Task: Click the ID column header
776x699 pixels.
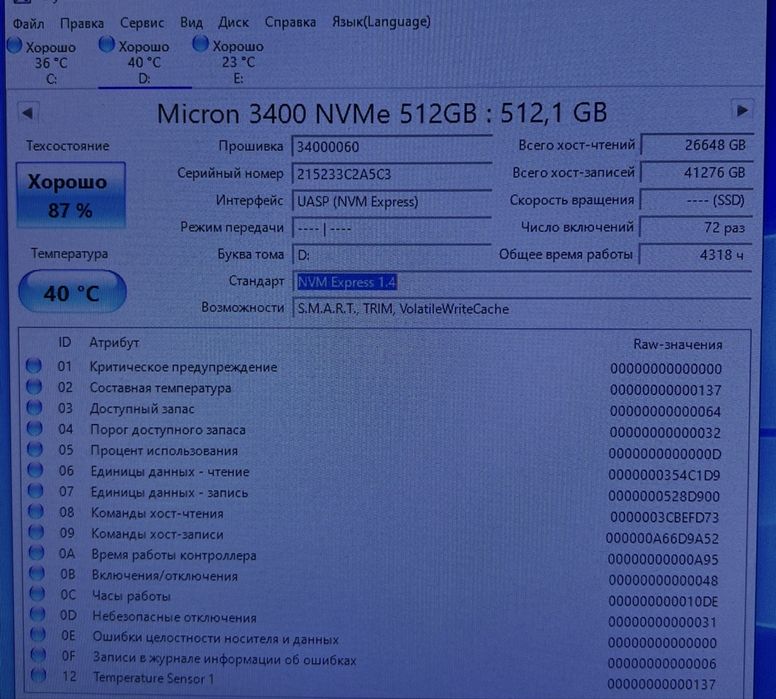Action: point(65,342)
